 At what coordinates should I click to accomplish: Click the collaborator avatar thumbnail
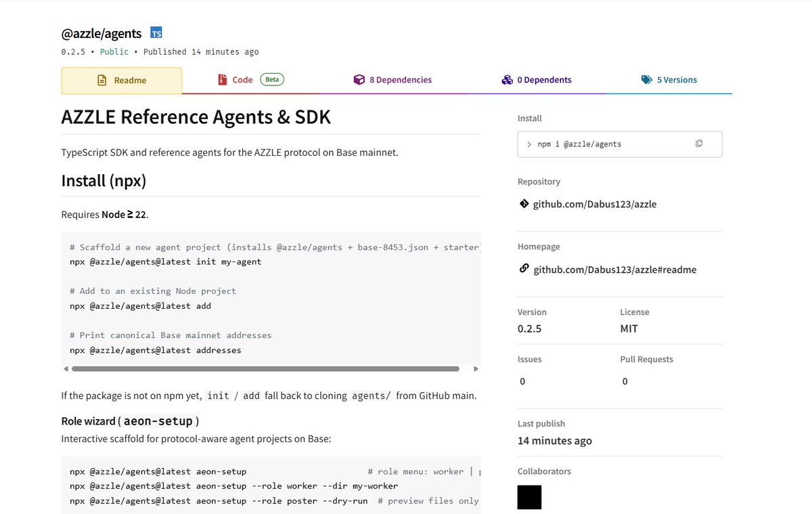529,497
